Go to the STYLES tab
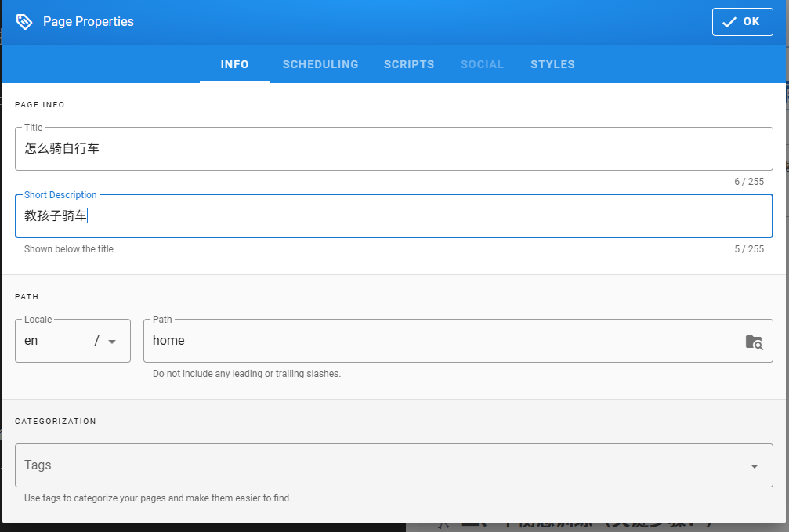Screen dimensions: 789x532 [552, 64]
